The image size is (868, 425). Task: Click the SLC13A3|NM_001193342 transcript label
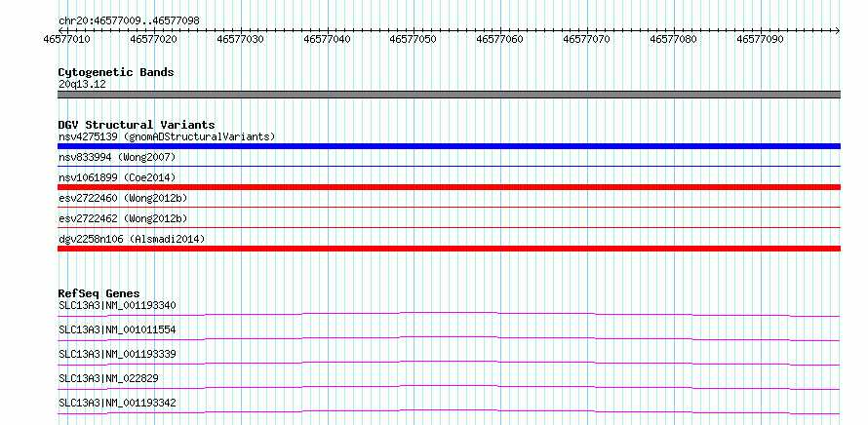[117, 403]
